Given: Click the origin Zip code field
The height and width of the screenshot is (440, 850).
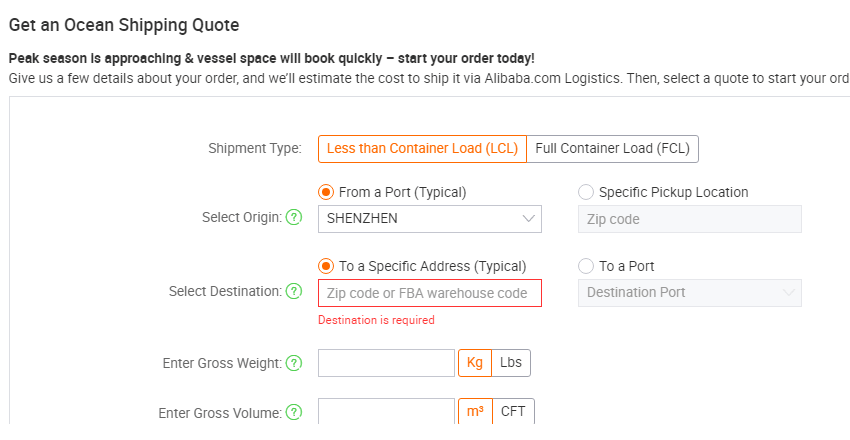Looking at the screenshot, I should pos(690,219).
